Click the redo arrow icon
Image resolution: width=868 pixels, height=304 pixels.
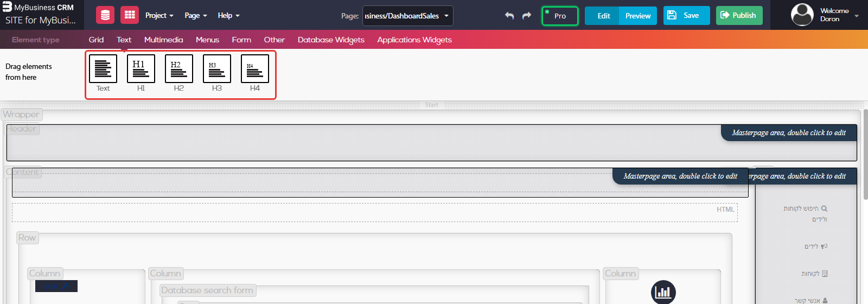(x=527, y=16)
